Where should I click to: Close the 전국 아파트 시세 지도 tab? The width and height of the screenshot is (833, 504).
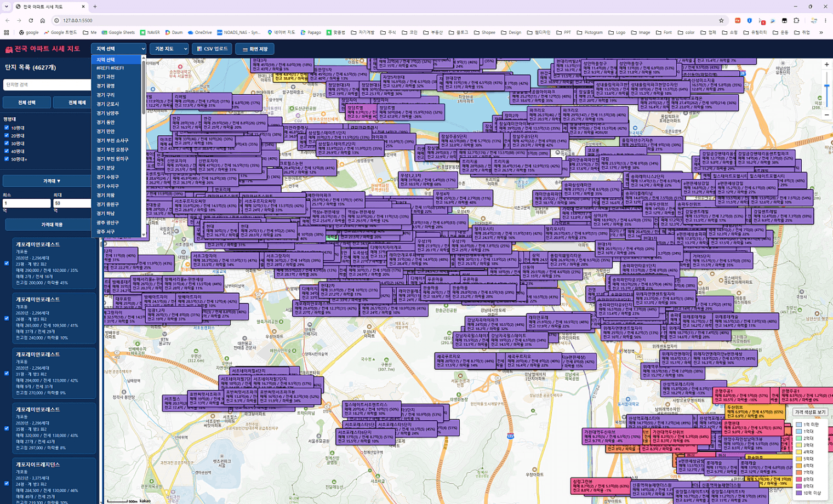(x=83, y=7)
